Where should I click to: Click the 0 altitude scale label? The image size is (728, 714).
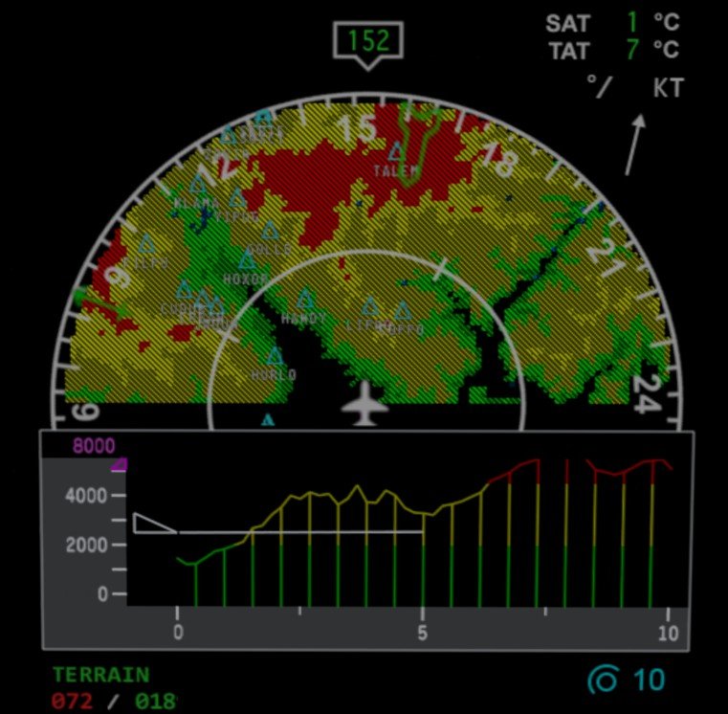[x=102, y=594]
